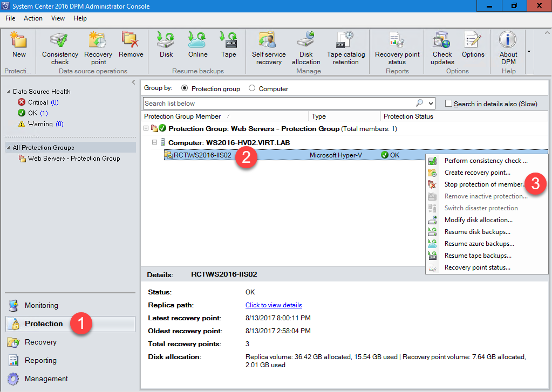Image resolution: width=552 pixels, height=392 pixels.
Task: Open Recovery point status report
Action: coord(397,48)
